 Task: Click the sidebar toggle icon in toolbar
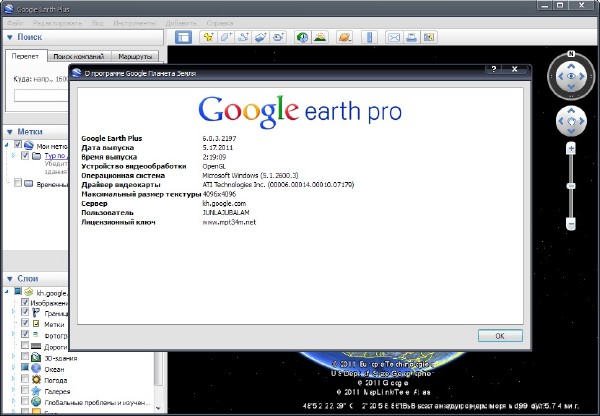(183, 37)
